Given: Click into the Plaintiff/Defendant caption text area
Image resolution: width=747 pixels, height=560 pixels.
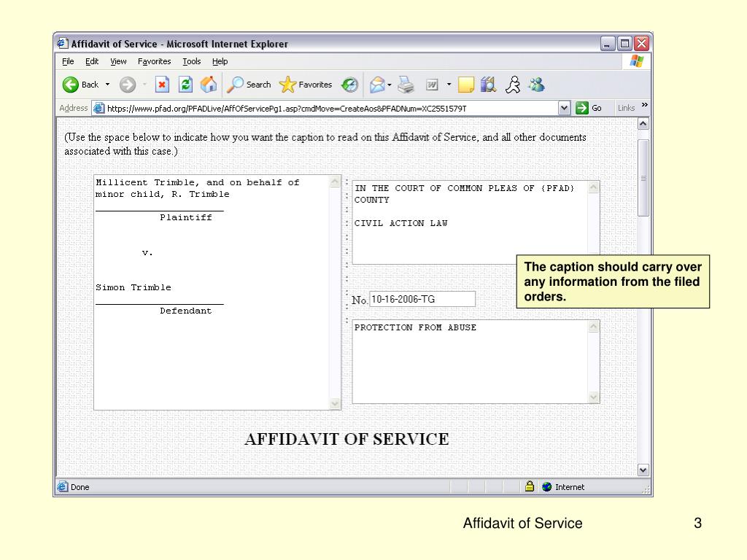Looking at the screenshot, I should click(x=212, y=292).
